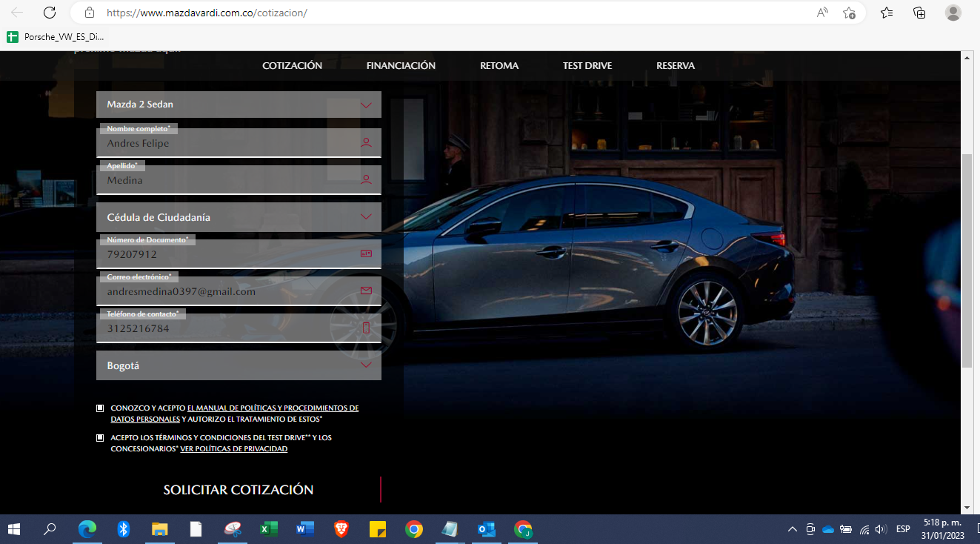This screenshot has height=544, width=980.
Task: Open Excel from taskbar
Action: point(269,529)
